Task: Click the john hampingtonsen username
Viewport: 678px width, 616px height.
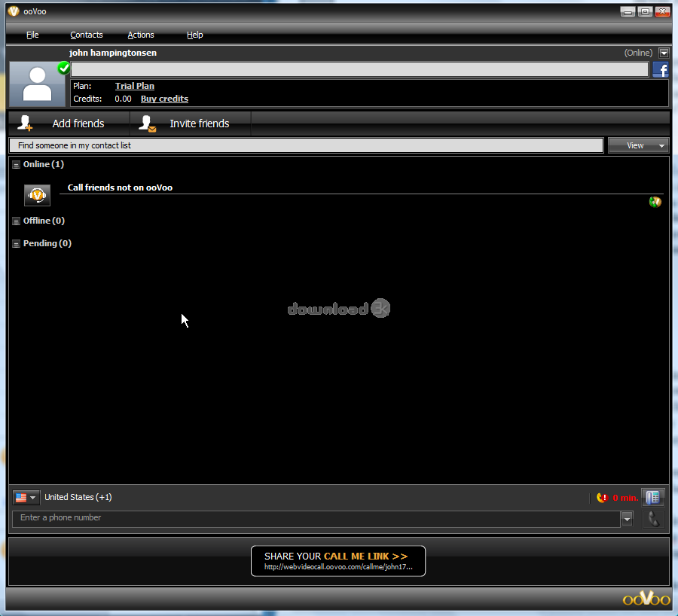Action: tap(113, 53)
